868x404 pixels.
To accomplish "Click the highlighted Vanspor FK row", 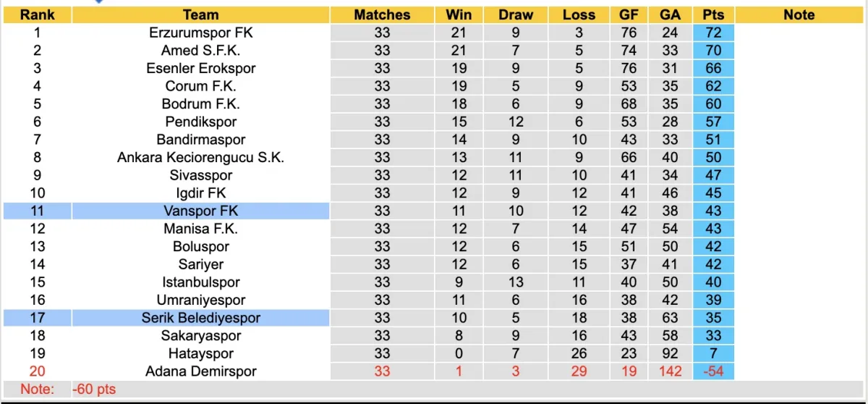I will (201, 211).
